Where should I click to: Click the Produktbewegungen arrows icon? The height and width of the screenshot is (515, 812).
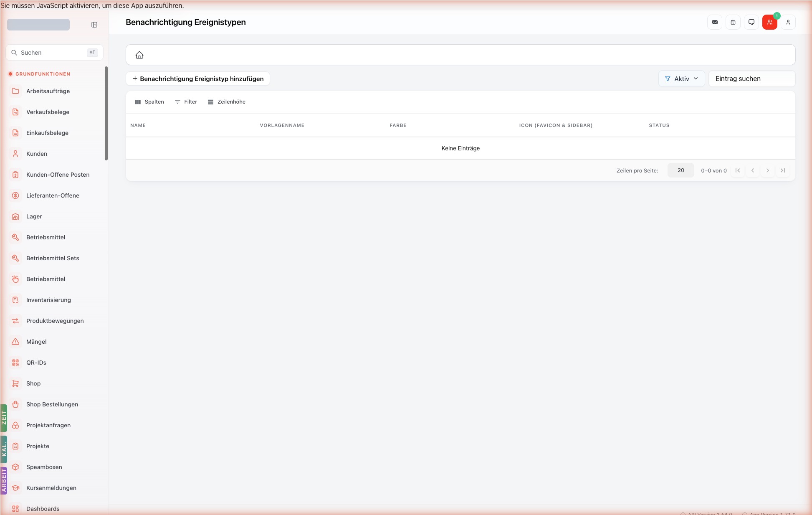coord(15,321)
